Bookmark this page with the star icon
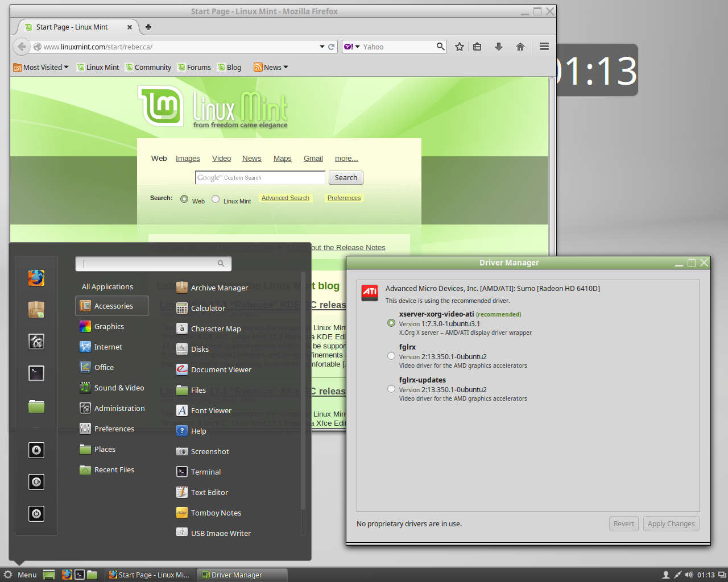The image size is (728, 582). click(460, 47)
